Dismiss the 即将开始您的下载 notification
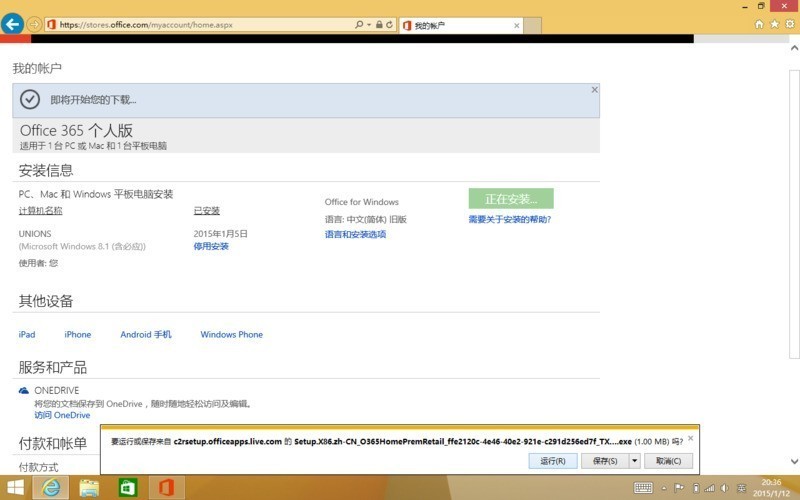The width and height of the screenshot is (800, 500). [594, 90]
